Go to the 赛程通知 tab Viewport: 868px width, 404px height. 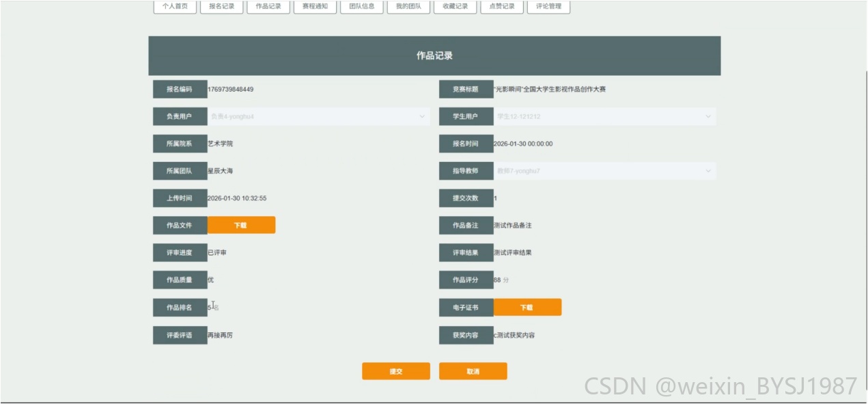point(315,7)
